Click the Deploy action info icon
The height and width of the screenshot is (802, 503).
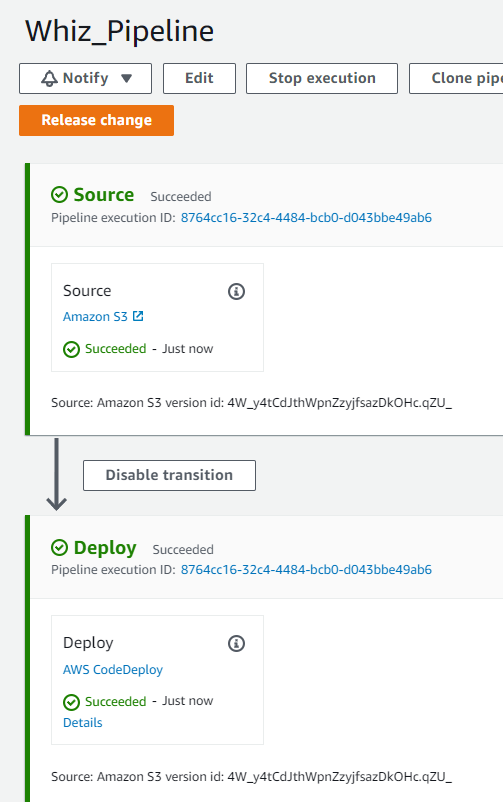tap(236, 643)
